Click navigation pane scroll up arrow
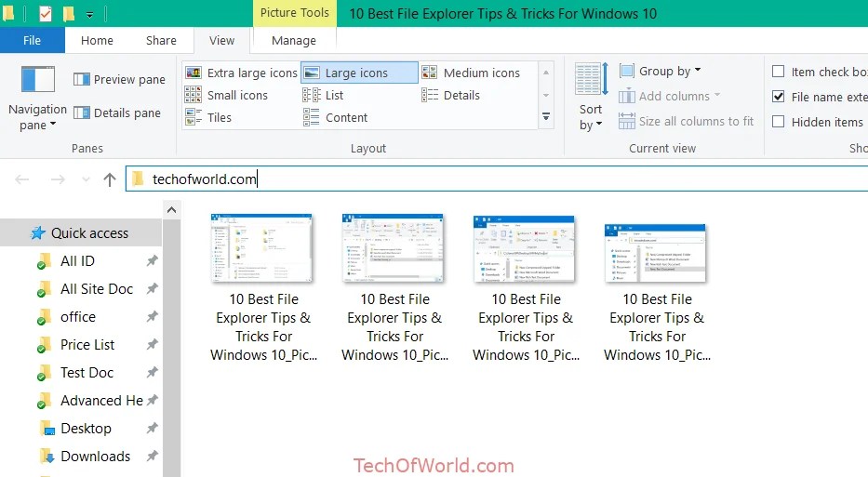This screenshot has height=477, width=868. point(171,210)
